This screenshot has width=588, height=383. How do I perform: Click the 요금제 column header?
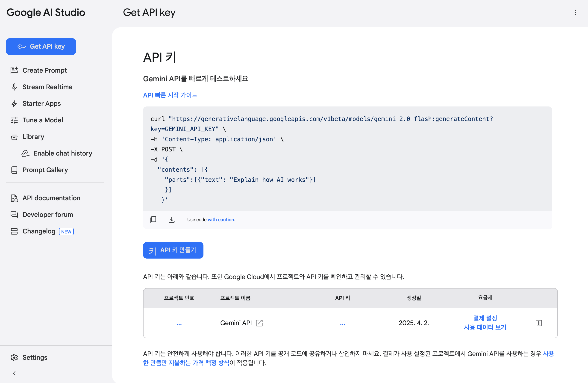485,298
